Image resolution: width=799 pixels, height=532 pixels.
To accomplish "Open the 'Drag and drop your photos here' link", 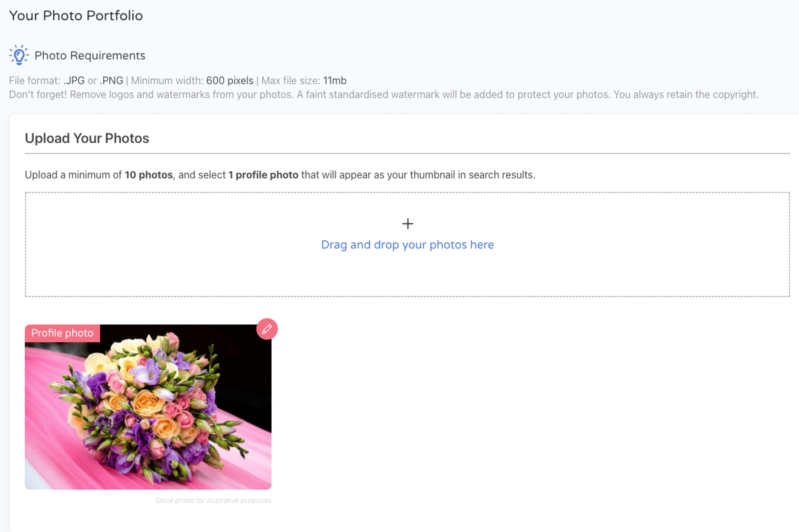I will (x=407, y=245).
